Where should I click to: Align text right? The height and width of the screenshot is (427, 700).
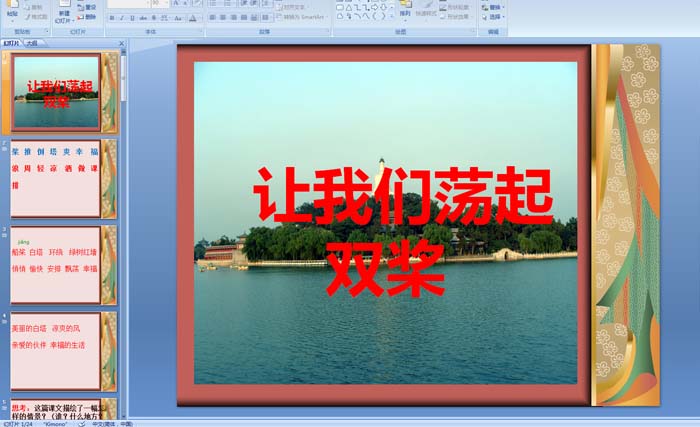pyautogui.click(x=233, y=17)
